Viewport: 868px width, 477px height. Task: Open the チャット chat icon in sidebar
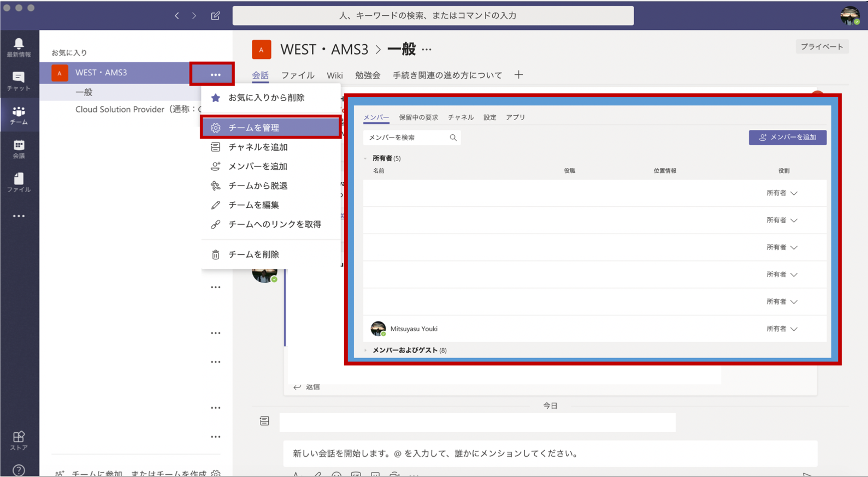(19, 81)
